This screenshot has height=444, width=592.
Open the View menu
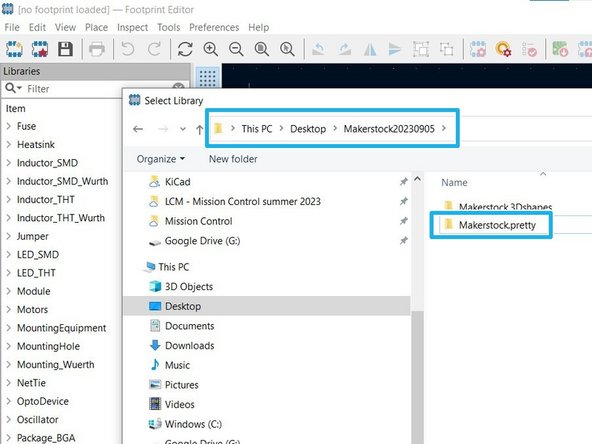65,28
